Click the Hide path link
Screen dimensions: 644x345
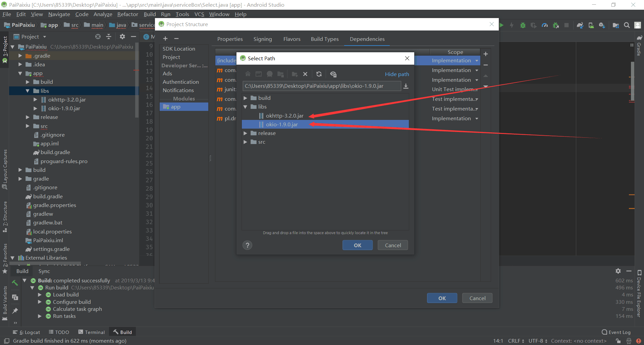(x=397, y=74)
